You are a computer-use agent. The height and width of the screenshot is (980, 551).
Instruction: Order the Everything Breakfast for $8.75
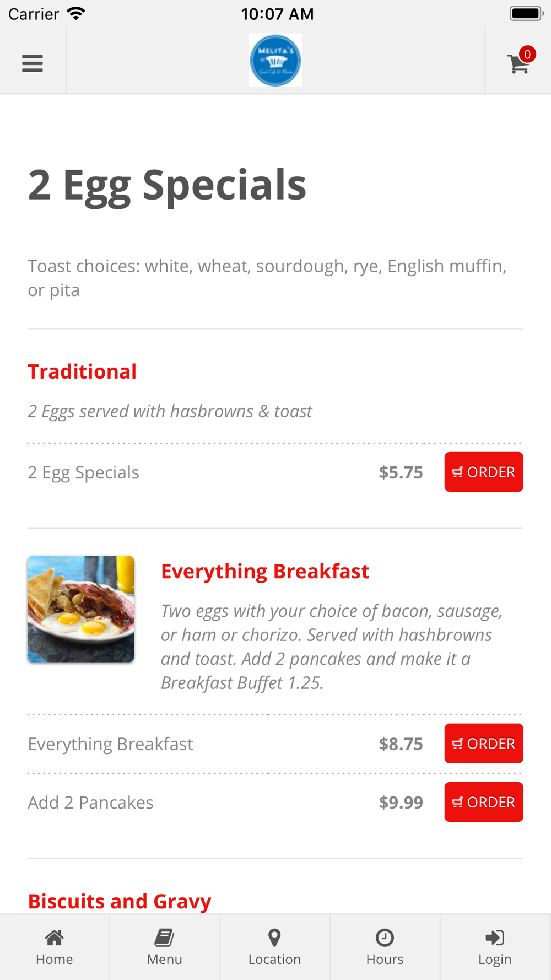[x=484, y=744]
